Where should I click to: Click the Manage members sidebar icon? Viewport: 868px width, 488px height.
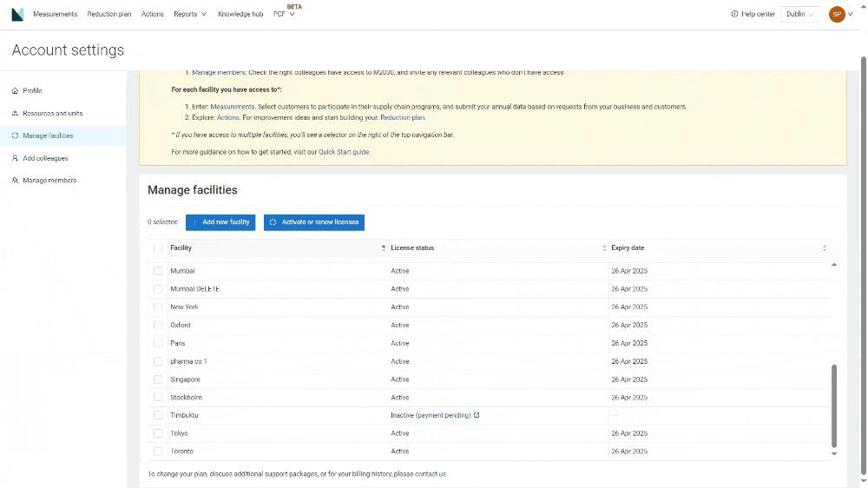pos(16,181)
